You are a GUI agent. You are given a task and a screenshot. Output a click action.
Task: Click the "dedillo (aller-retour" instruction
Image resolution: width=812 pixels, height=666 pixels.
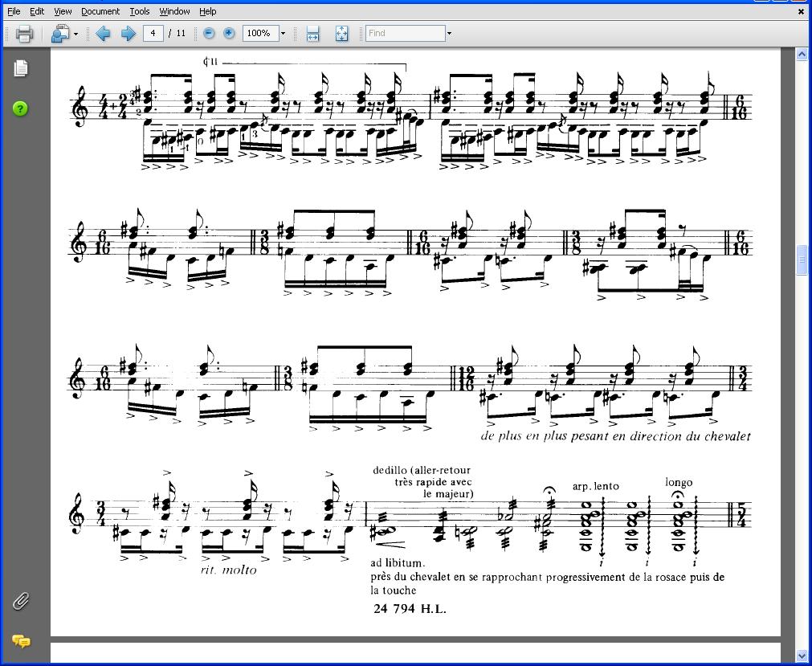pyautogui.click(x=422, y=470)
